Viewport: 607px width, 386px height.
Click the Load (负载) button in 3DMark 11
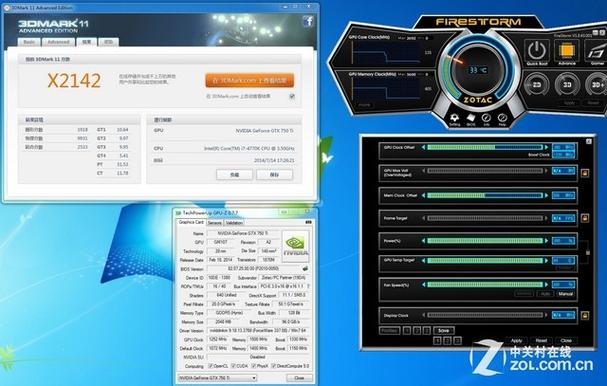[234, 175]
